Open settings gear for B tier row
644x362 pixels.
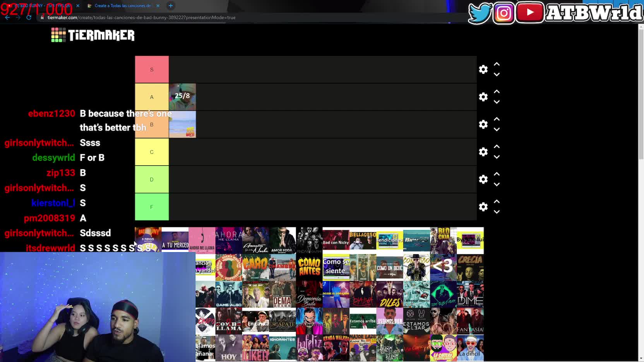[x=483, y=125]
